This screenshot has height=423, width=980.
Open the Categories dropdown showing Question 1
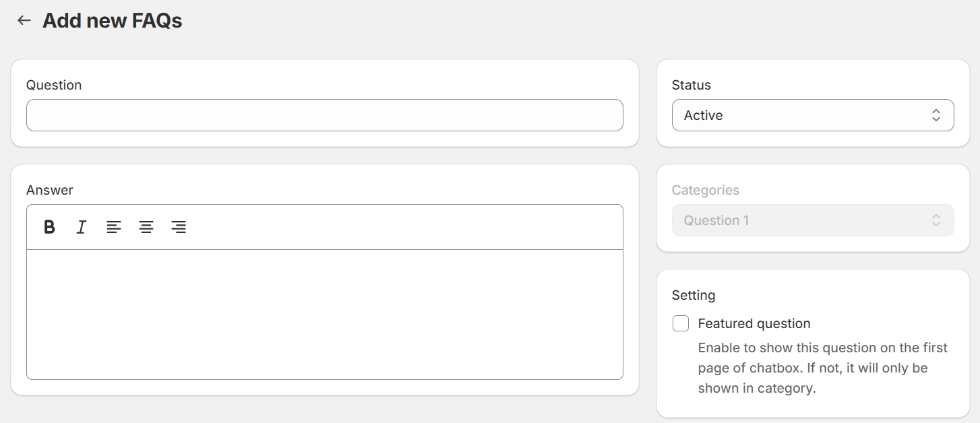pos(802,220)
